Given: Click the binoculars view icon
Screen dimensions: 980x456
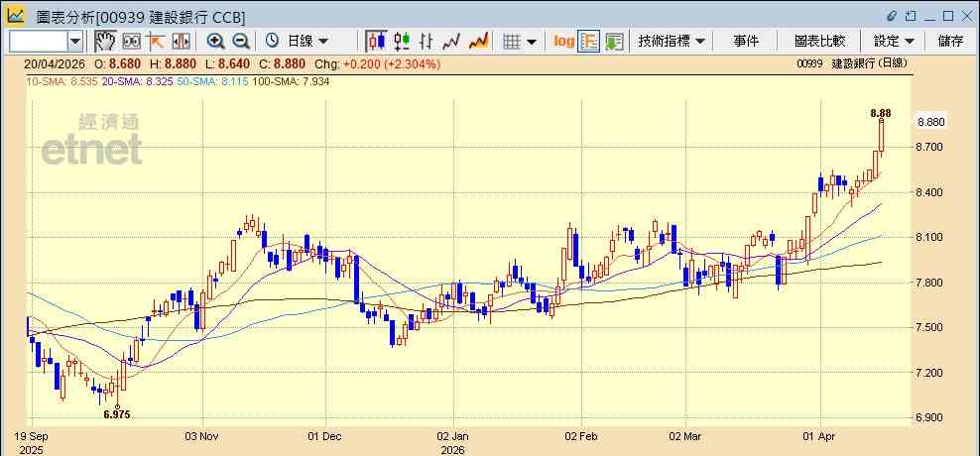Looking at the screenshot, I should coord(131,42).
